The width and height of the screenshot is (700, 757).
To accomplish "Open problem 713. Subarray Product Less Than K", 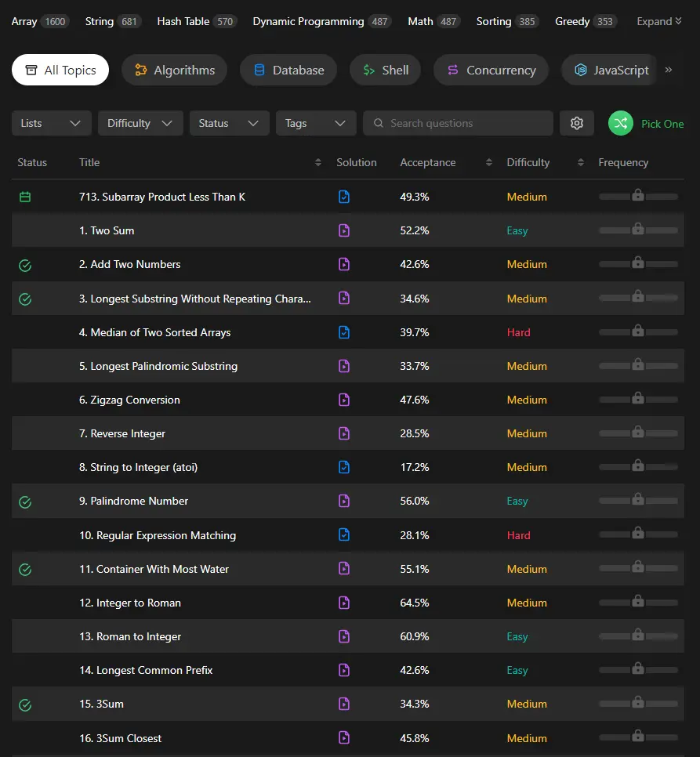I will point(162,197).
